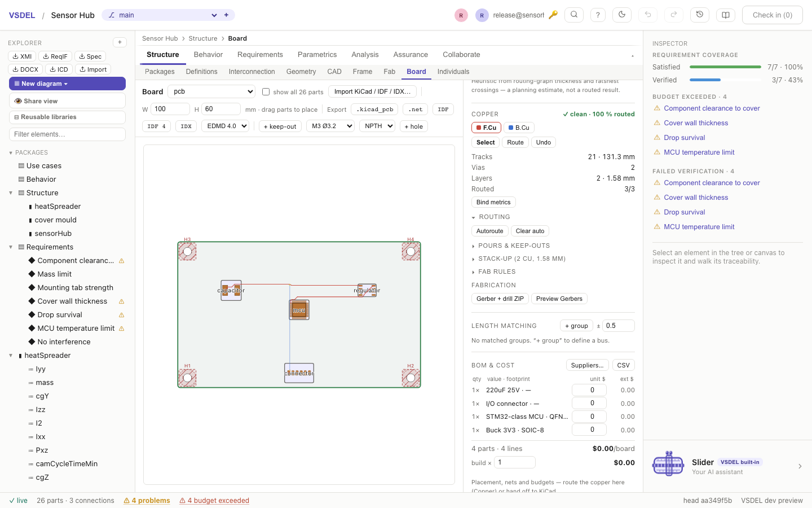Click the Check in (0) button
The height and width of the screenshot is (508, 812).
pos(773,15)
